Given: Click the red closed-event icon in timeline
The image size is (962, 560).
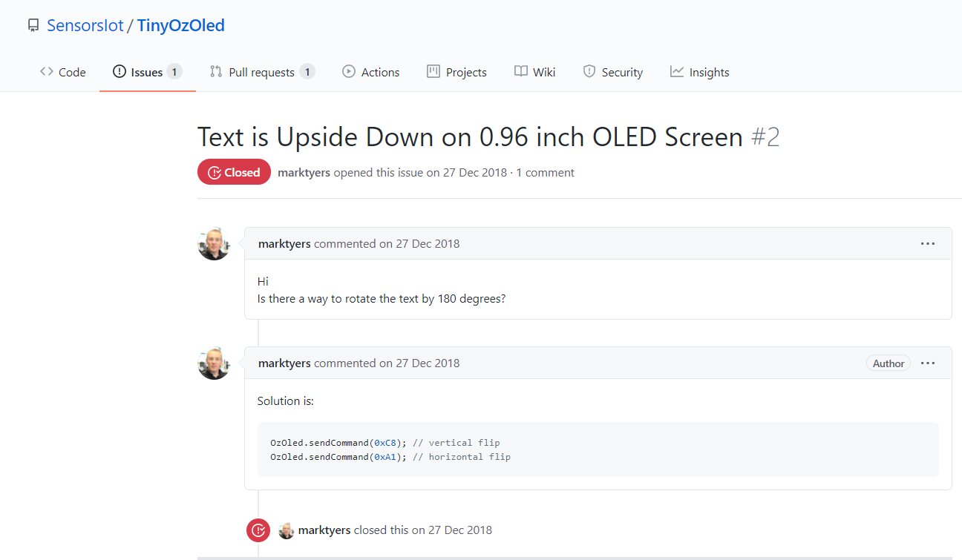Looking at the screenshot, I should coord(258,530).
